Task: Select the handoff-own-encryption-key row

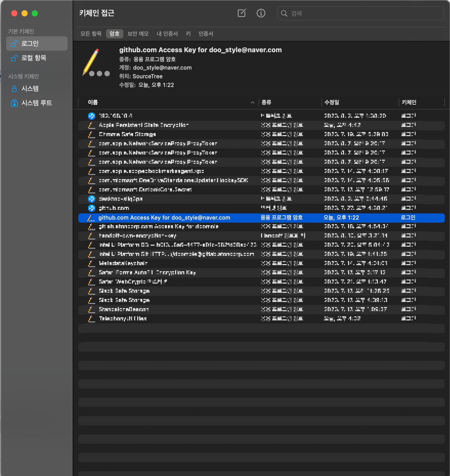Action: [x=261, y=236]
